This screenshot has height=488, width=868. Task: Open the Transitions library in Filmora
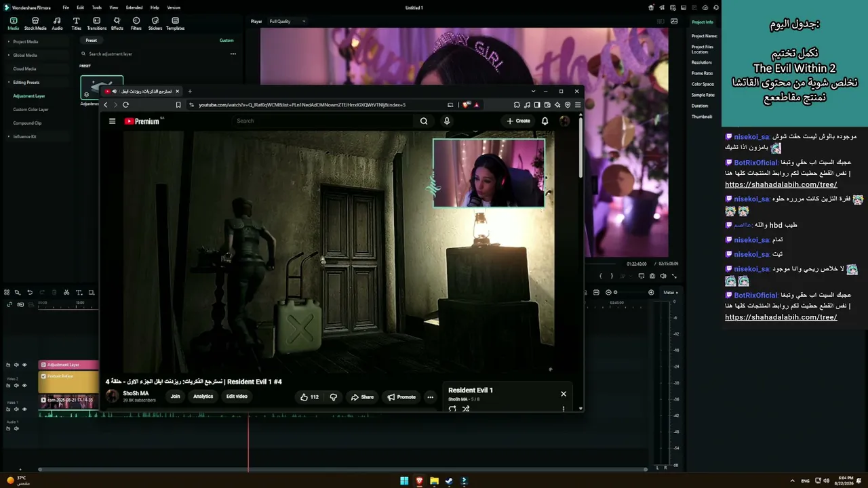[96, 24]
